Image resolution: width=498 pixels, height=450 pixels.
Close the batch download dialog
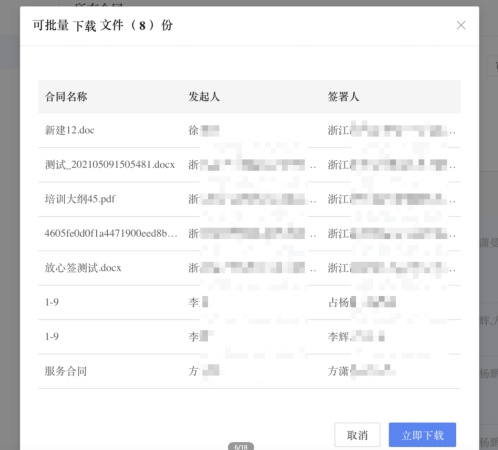tap(461, 25)
